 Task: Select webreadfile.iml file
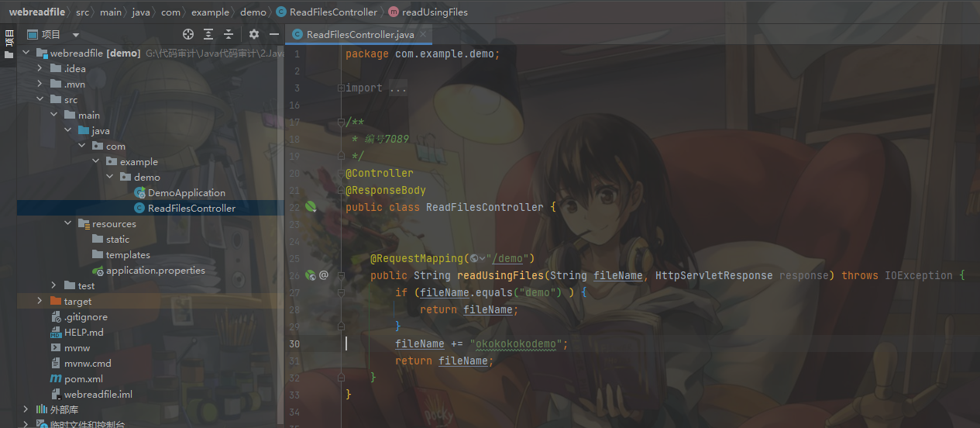point(98,394)
